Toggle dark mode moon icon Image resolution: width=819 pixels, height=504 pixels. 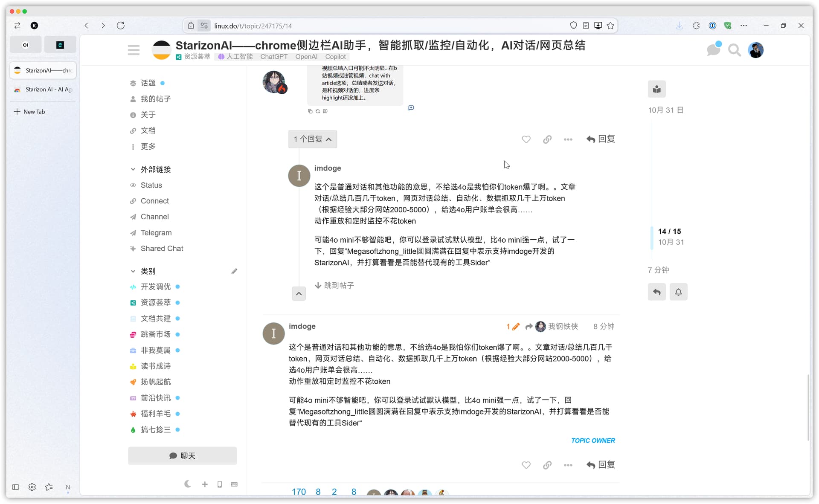coord(188,484)
